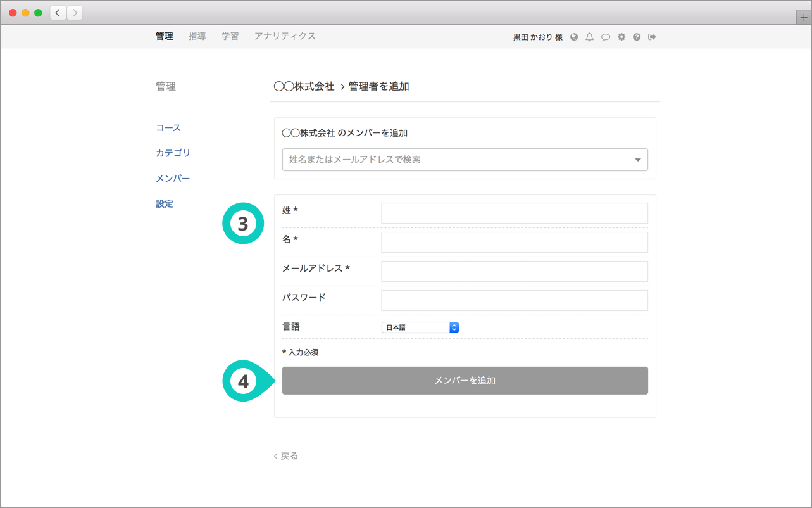The height and width of the screenshot is (508, 812).
Task: Open コース in the sidebar
Action: click(168, 128)
